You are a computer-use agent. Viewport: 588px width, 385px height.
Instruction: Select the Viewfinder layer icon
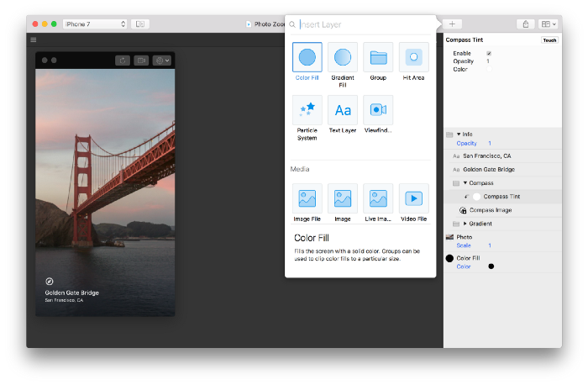pyautogui.click(x=378, y=110)
